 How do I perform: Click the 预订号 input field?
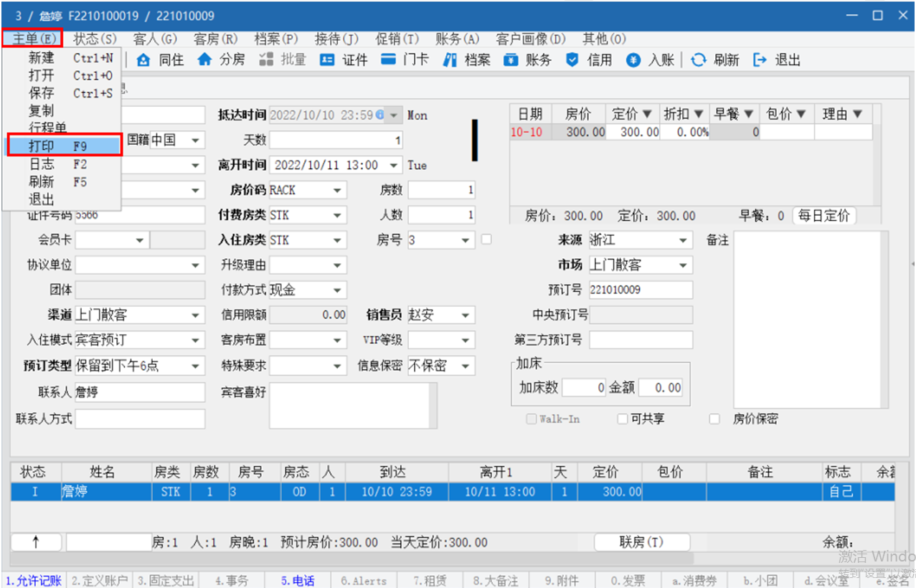click(641, 290)
